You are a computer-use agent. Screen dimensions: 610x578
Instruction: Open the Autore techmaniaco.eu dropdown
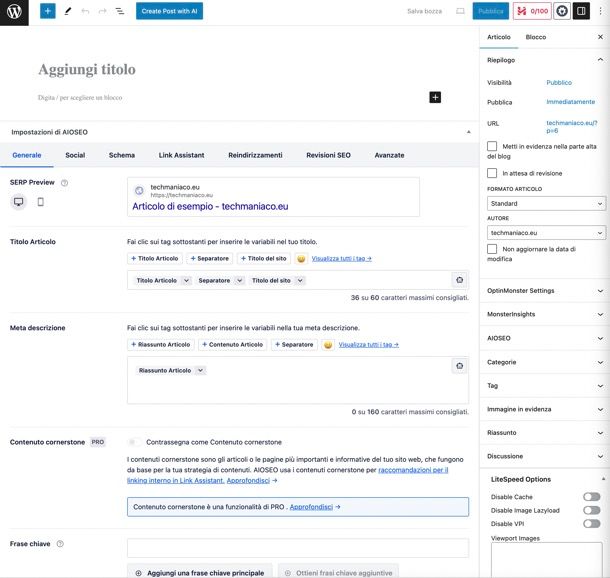coord(546,233)
